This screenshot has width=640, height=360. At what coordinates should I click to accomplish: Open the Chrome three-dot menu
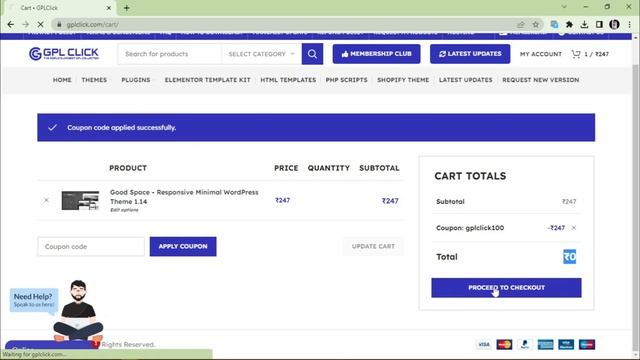click(x=629, y=24)
